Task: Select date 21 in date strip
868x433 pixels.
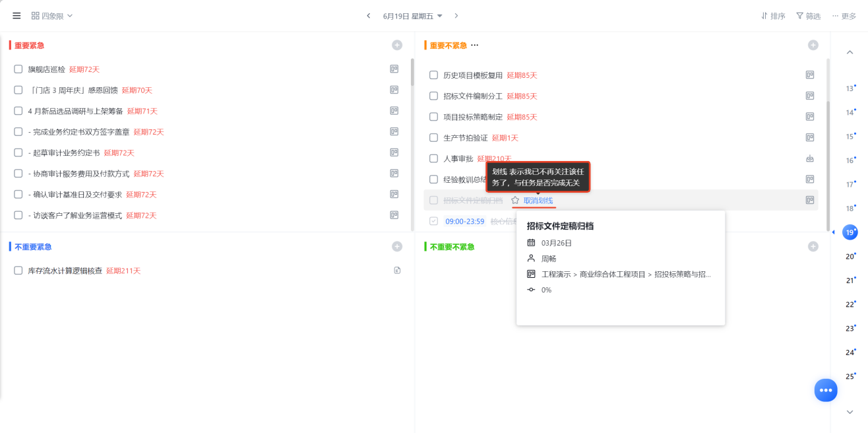Action: 850,281
